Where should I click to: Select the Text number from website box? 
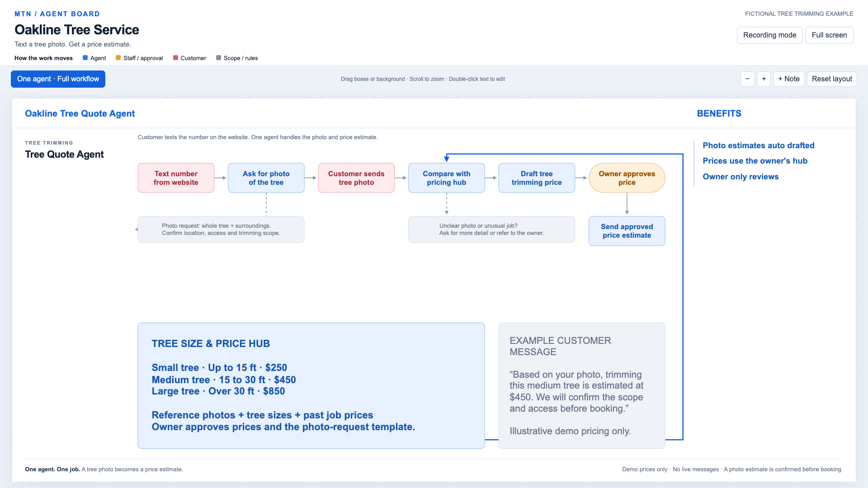tap(176, 178)
